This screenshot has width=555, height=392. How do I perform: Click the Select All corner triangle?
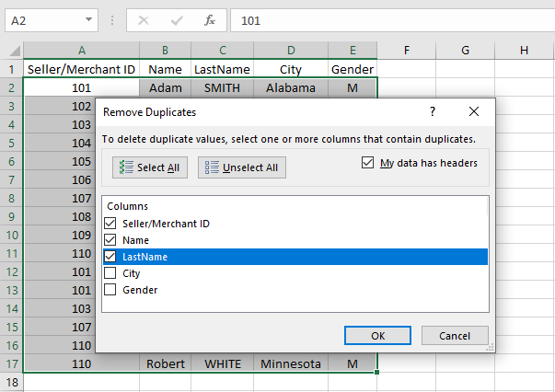[x=15, y=51]
